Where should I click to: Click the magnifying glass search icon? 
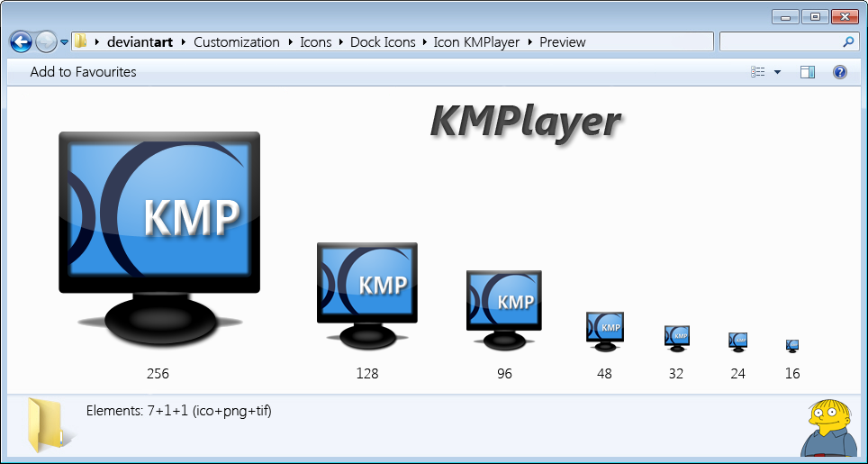[848, 41]
